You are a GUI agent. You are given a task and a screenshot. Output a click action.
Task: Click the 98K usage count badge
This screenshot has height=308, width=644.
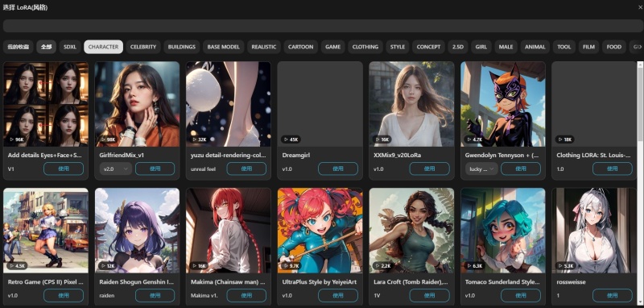[109, 139]
